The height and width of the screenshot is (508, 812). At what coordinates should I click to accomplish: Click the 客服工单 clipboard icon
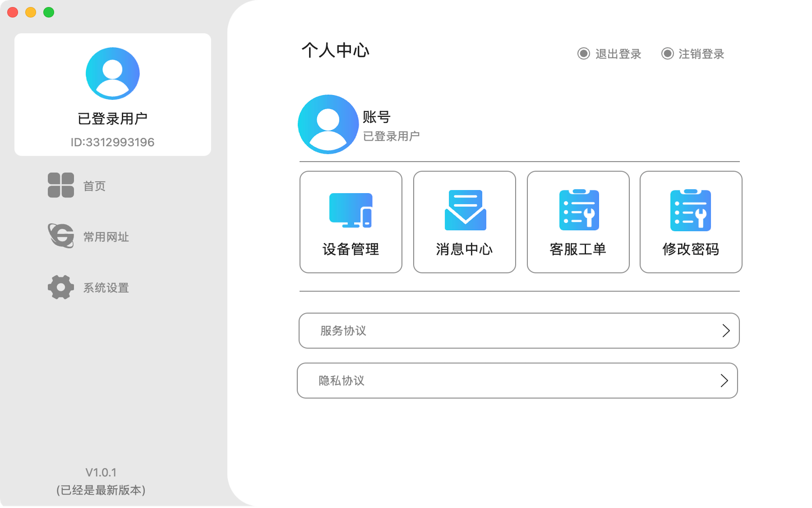pos(579,210)
